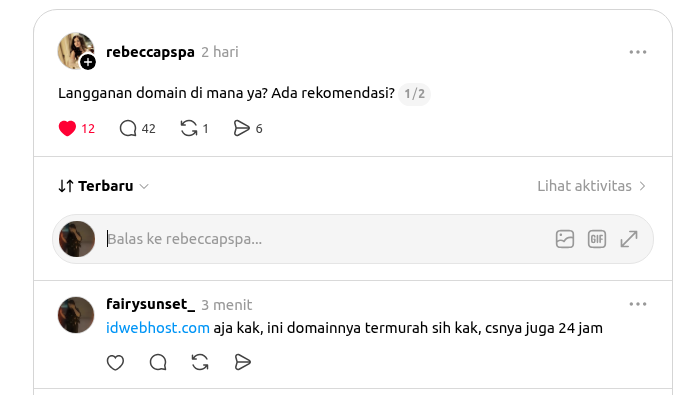Share fairysunset_'s reply via send icon
Screen dimensions: 690x395
point(242,362)
